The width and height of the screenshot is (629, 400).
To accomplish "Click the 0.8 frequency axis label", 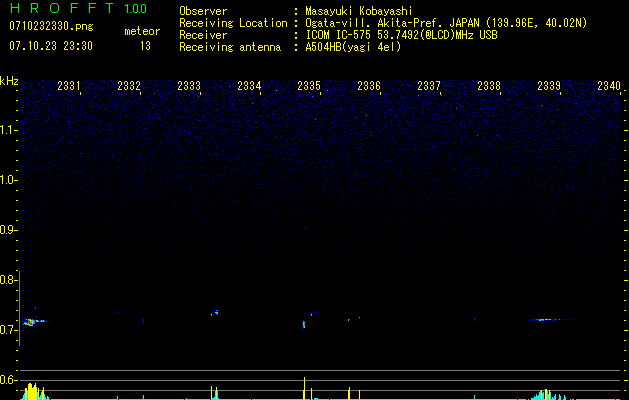I will click(8, 280).
